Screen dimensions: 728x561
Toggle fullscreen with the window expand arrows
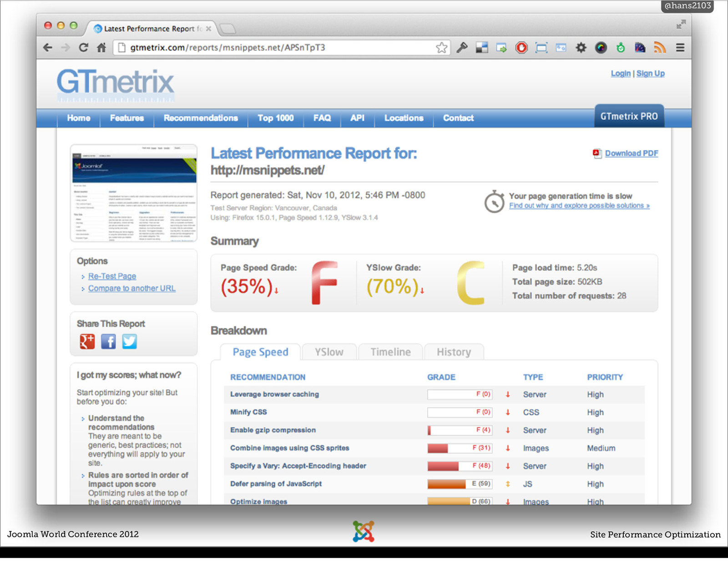click(x=681, y=25)
